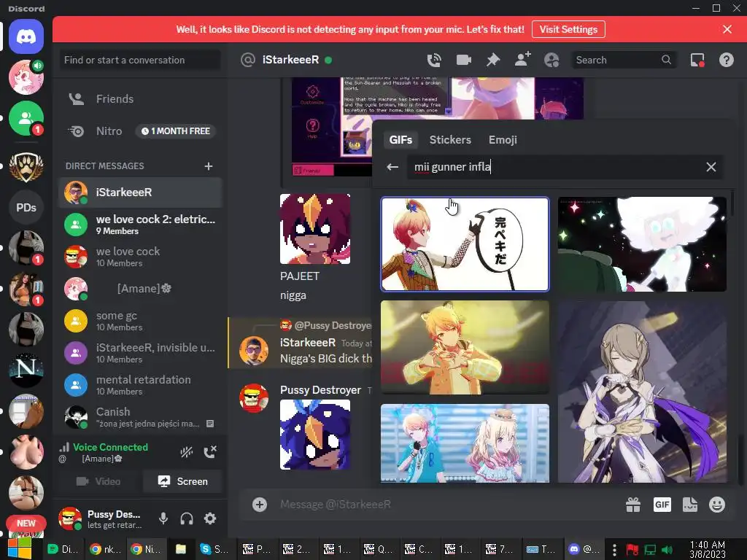
Task: Click the NEW unread indicator pill
Action: [26, 523]
